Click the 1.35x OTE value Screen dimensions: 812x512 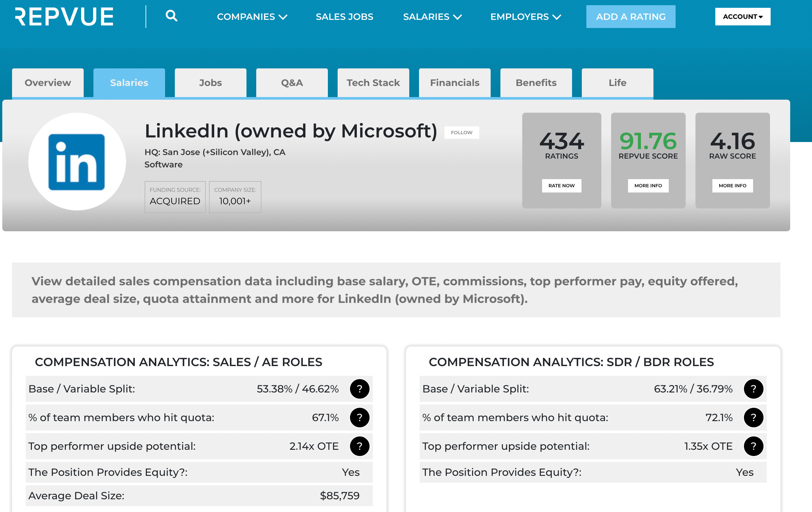tap(708, 446)
